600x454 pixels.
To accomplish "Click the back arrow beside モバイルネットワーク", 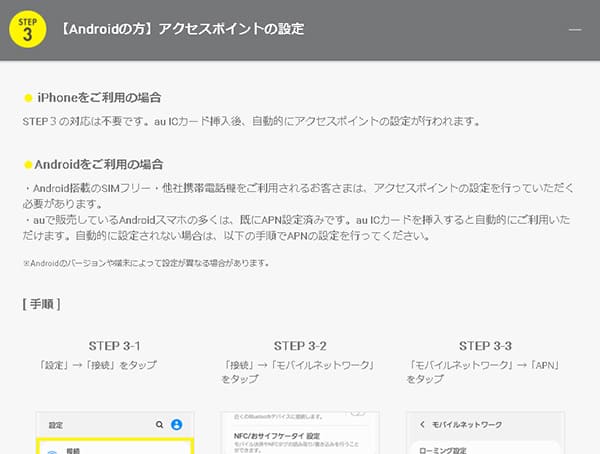I will pyautogui.click(x=422, y=425).
